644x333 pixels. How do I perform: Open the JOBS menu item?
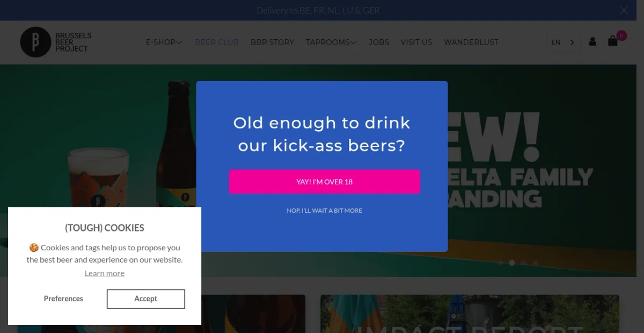coord(379,42)
